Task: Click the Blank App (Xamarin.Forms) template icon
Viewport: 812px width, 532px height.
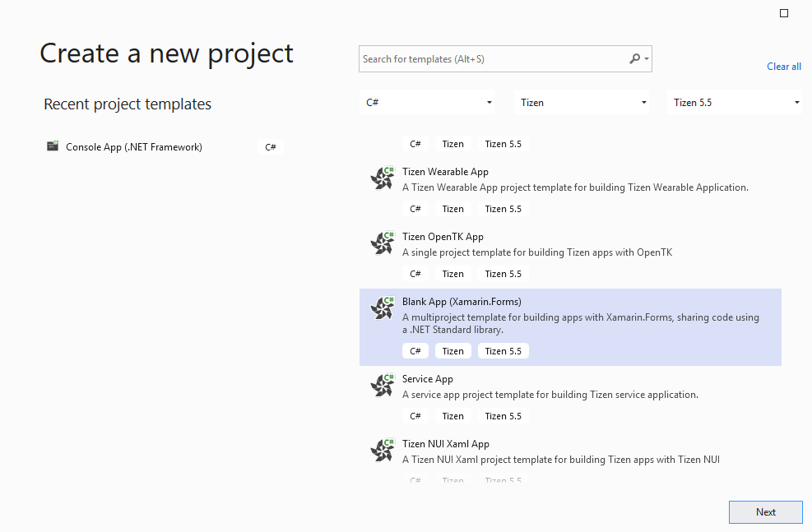Action: point(382,308)
